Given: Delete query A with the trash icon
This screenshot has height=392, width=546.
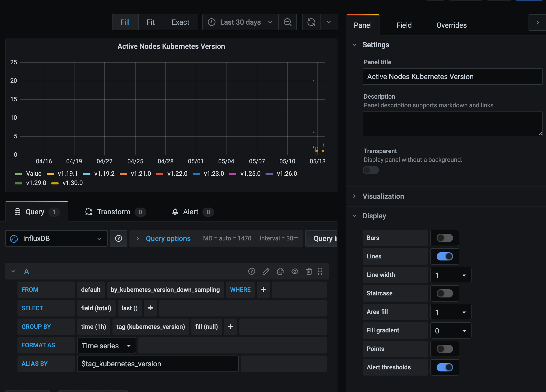Looking at the screenshot, I should (x=309, y=271).
